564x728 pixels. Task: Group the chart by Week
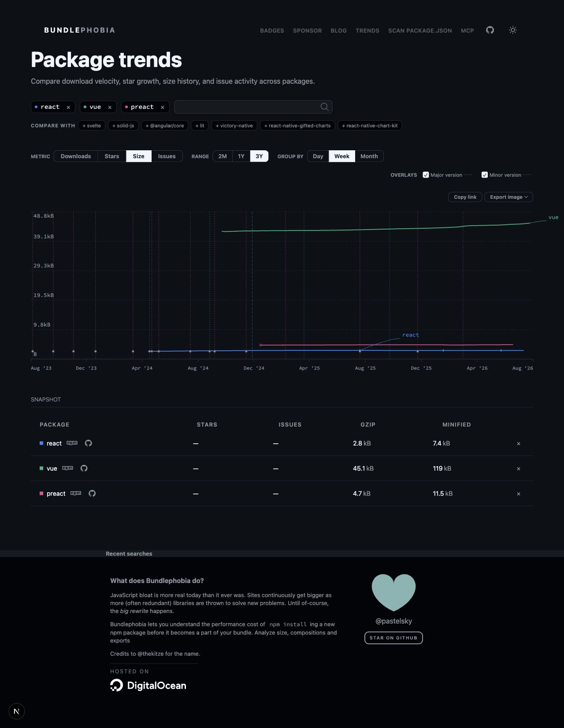click(342, 156)
